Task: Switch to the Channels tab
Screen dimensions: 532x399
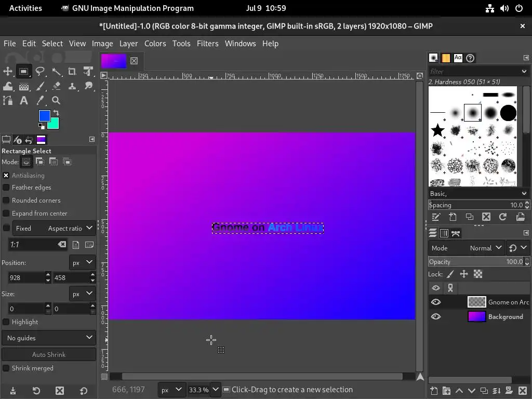Action: [x=444, y=233]
